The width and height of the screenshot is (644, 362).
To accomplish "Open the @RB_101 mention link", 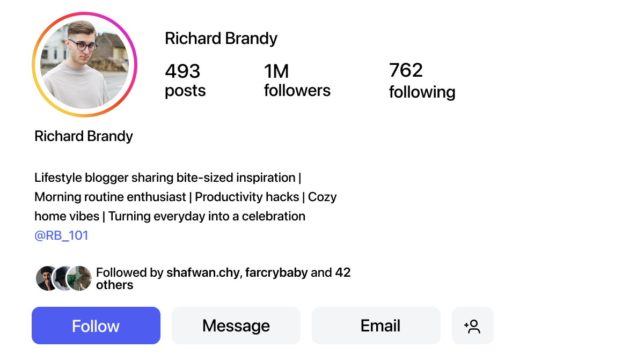I will (x=61, y=235).
